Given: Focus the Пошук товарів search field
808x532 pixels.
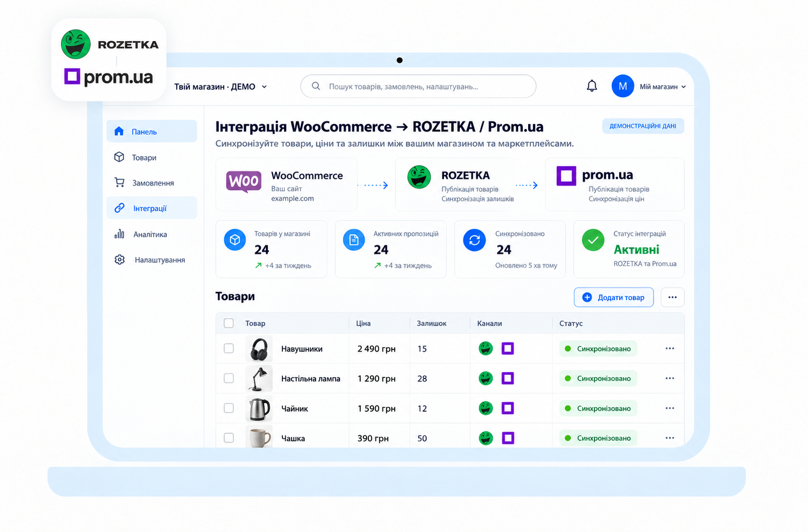Looking at the screenshot, I should pos(418,86).
